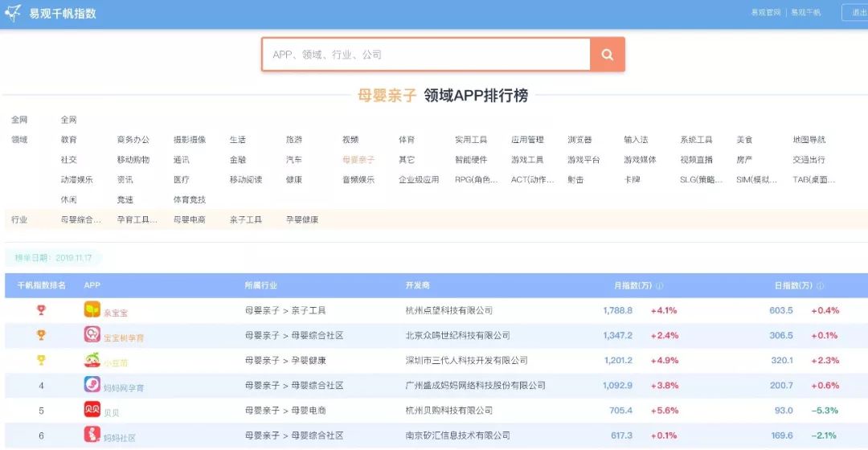Screen dimensions: 868x450
Task: Open the 小豆苗 app name link
Action: pyautogui.click(x=115, y=363)
